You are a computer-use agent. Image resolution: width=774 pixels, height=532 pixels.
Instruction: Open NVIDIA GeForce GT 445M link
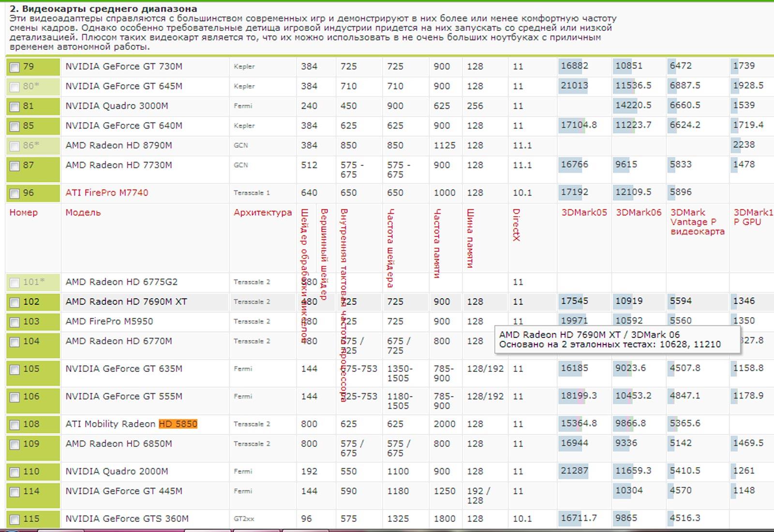tap(124, 491)
